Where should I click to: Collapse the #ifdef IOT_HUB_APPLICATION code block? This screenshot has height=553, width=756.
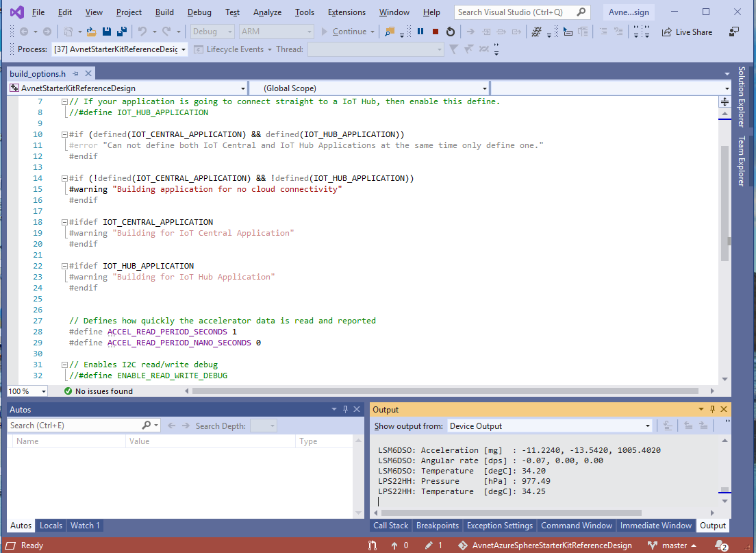64,266
